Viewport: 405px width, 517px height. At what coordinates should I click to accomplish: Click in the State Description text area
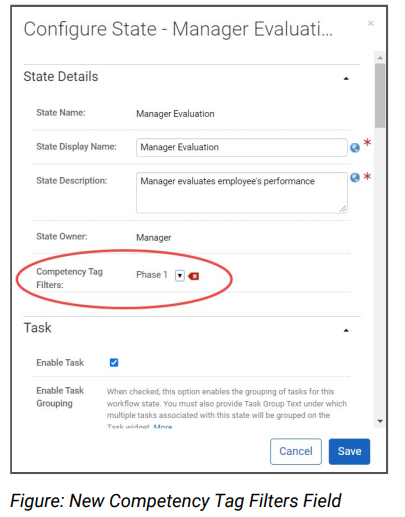[242, 193]
